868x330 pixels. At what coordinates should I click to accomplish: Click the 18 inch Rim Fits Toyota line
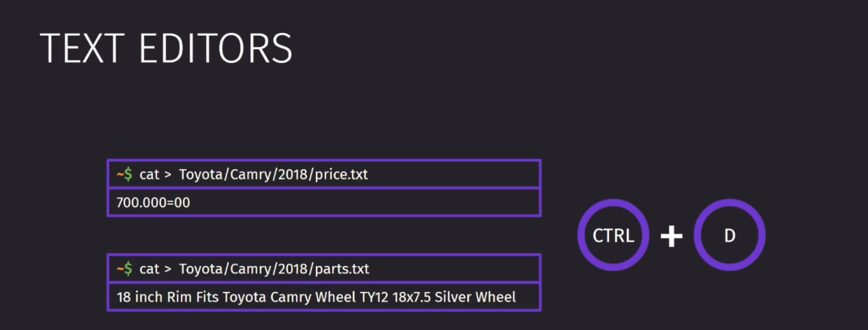point(324,297)
